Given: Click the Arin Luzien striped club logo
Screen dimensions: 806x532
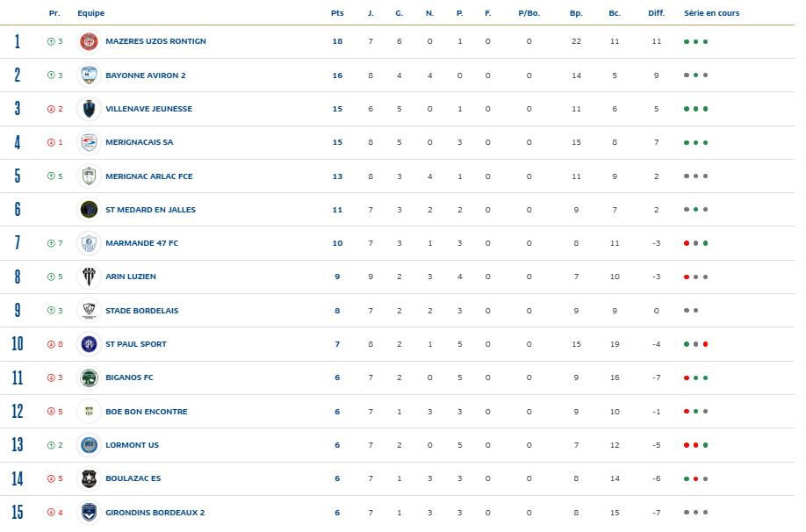Looking at the screenshot, I should pyautogui.click(x=88, y=277).
